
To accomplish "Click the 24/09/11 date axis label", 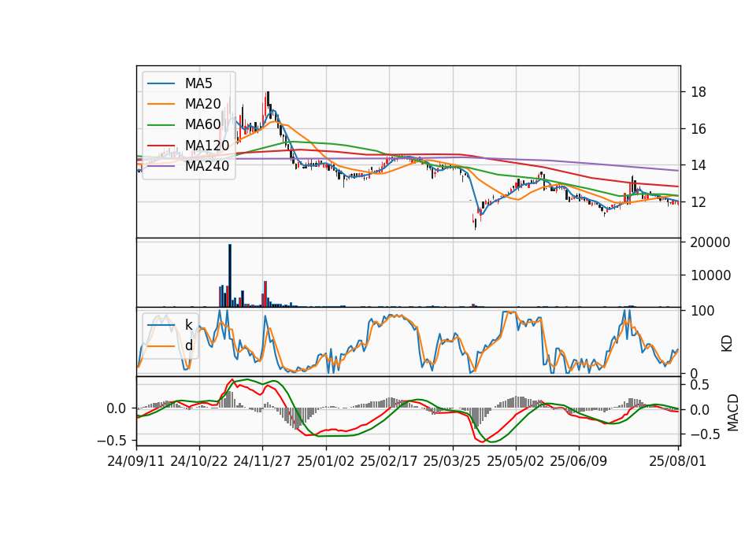I will [x=136, y=461].
